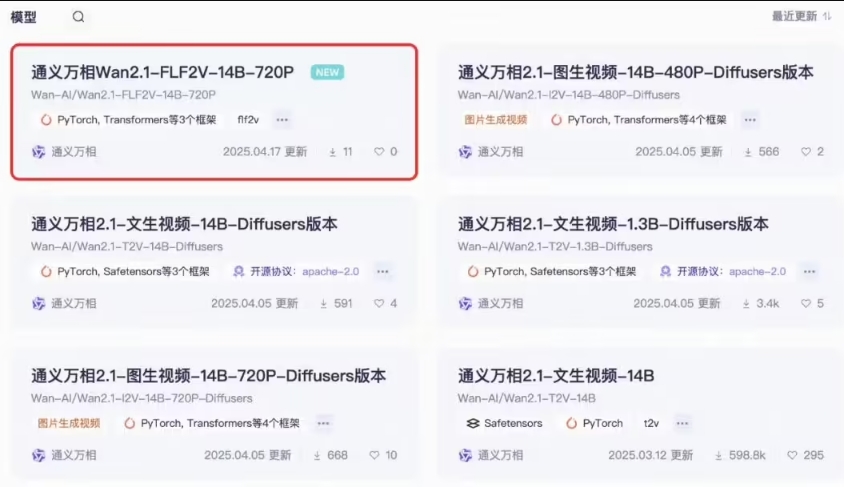Image resolution: width=844 pixels, height=487 pixels.
Task: Click 通义万相 logo in T2V-1.3B-Diffusers card
Action: tap(465, 304)
